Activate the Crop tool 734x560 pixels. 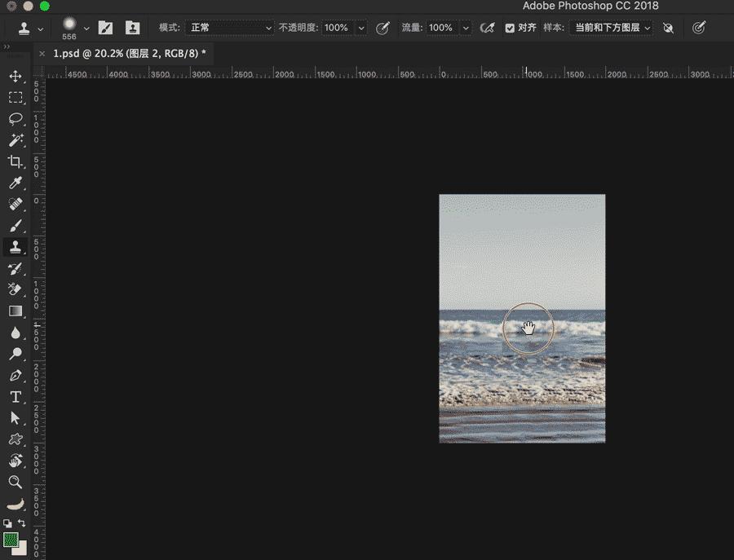pos(15,161)
